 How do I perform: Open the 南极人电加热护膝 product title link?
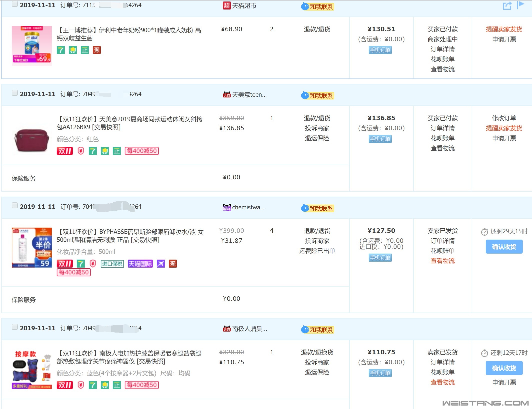pyautogui.click(x=129, y=357)
